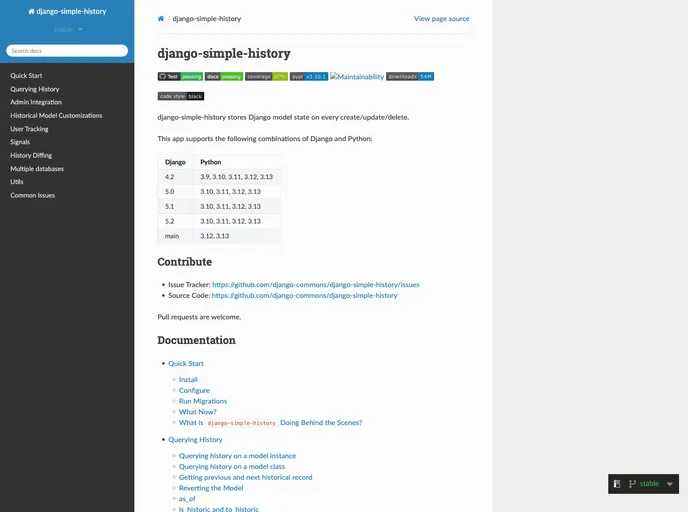688x512 pixels.
Task: Open the Issue Tracker GitHub link
Action: (x=315, y=285)
